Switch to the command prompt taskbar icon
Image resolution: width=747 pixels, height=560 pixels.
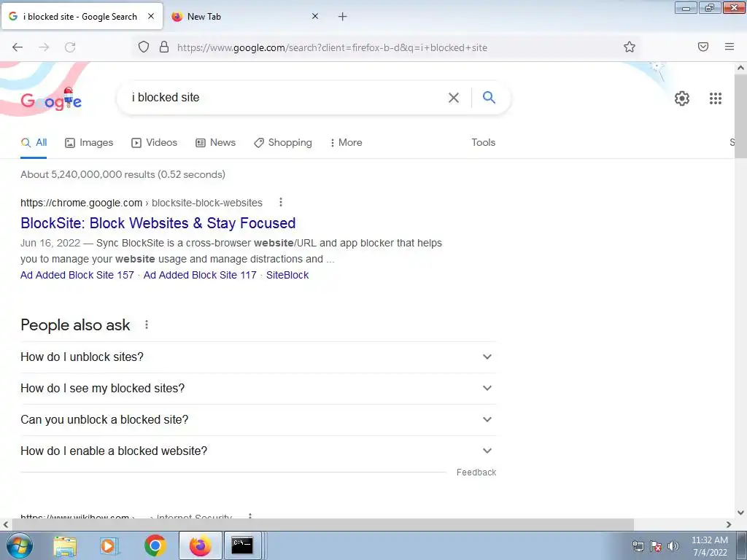242,545
